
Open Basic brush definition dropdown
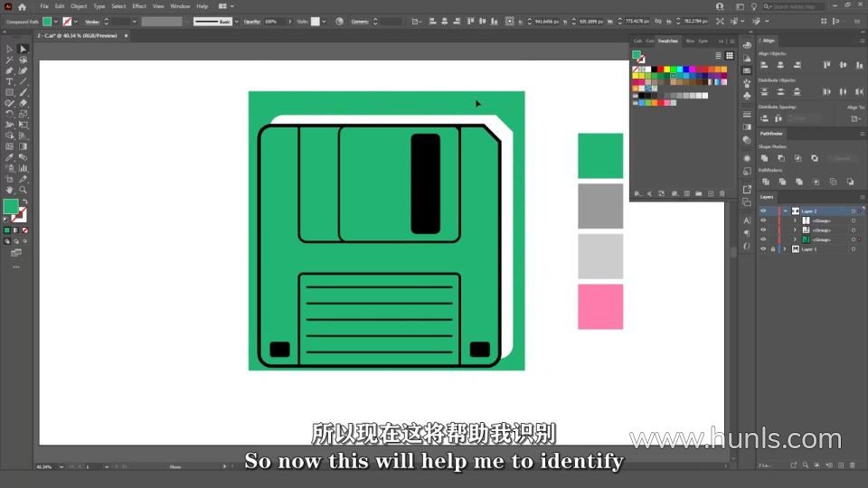pyautogui.click(x=237, y=22)
